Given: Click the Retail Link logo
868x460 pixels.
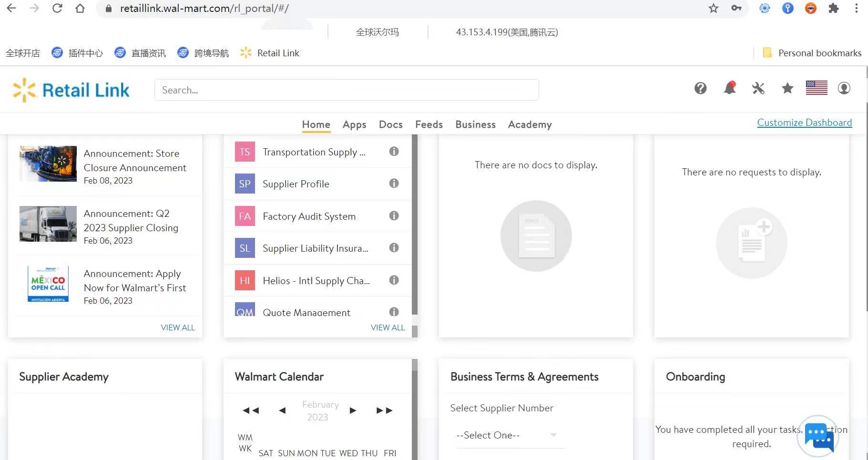Looking at the screenshot, I should pos(71,90).
